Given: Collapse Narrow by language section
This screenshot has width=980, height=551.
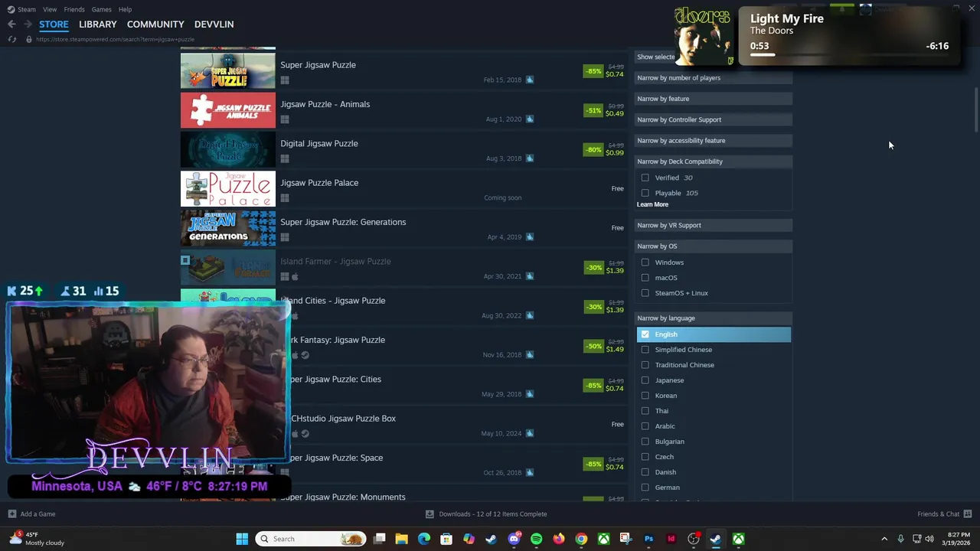Looking at the screenshot, I should coord(714,318).
